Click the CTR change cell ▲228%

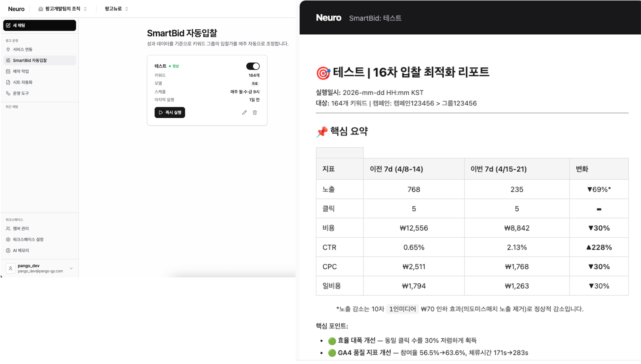point(599,247)
